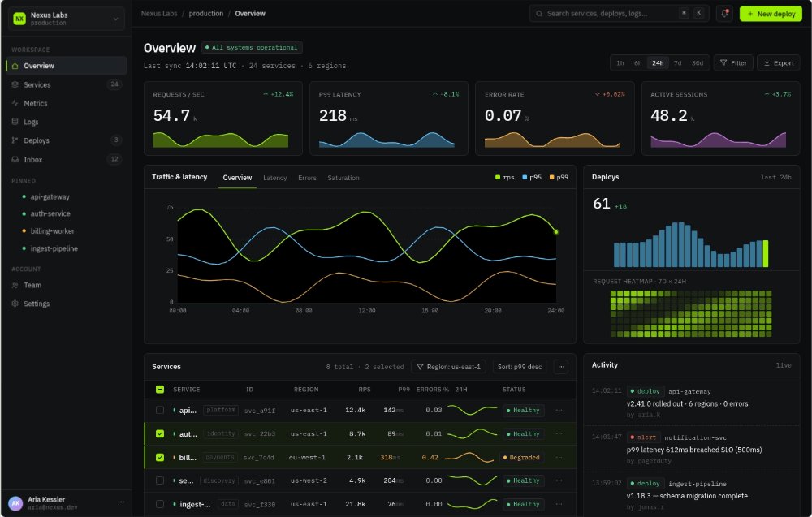Click the Aria Kessler avatar
812x517 pixels.
coord(15,503)
